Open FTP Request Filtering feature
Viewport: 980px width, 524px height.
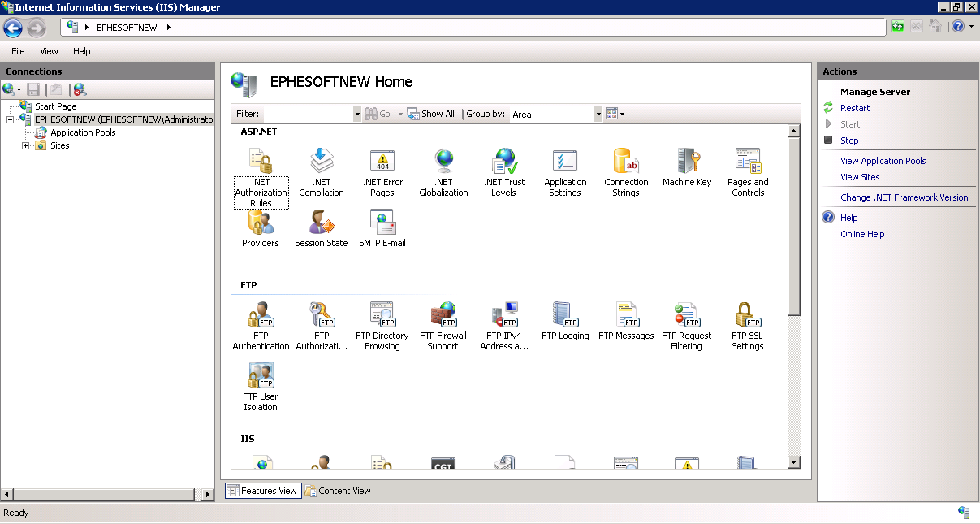(x=687, y=326)
